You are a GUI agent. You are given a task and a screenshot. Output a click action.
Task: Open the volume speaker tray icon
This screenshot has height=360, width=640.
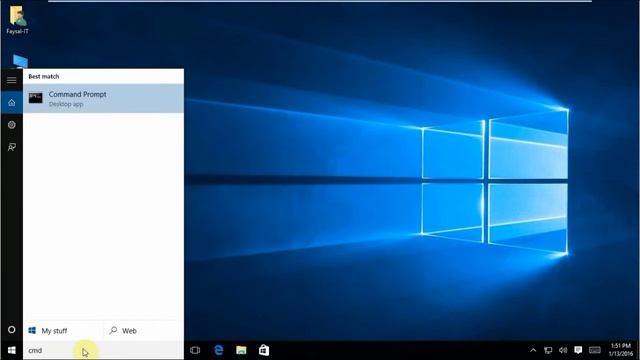pos(563,350)
